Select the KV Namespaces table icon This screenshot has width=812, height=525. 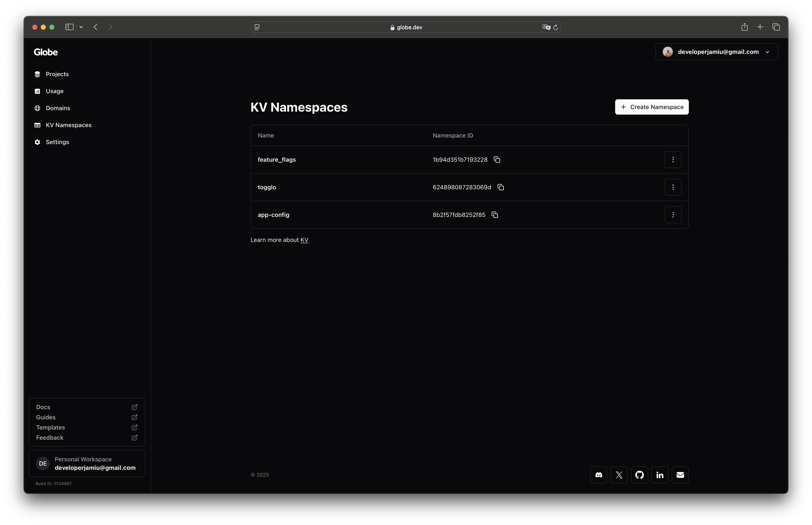[37, 125]
